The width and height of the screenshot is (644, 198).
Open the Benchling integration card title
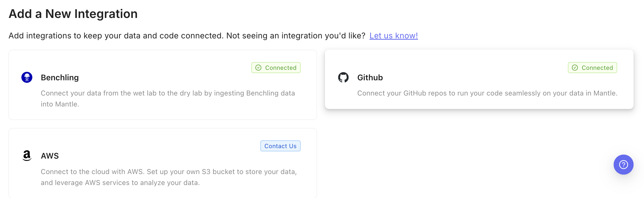pos(60,78)
